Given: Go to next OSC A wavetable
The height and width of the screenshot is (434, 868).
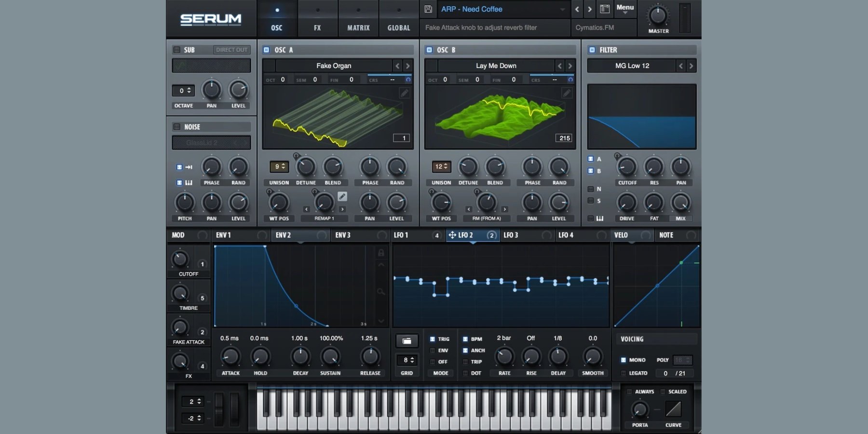Looking at the screenshot, I should (x=408, y=66).
